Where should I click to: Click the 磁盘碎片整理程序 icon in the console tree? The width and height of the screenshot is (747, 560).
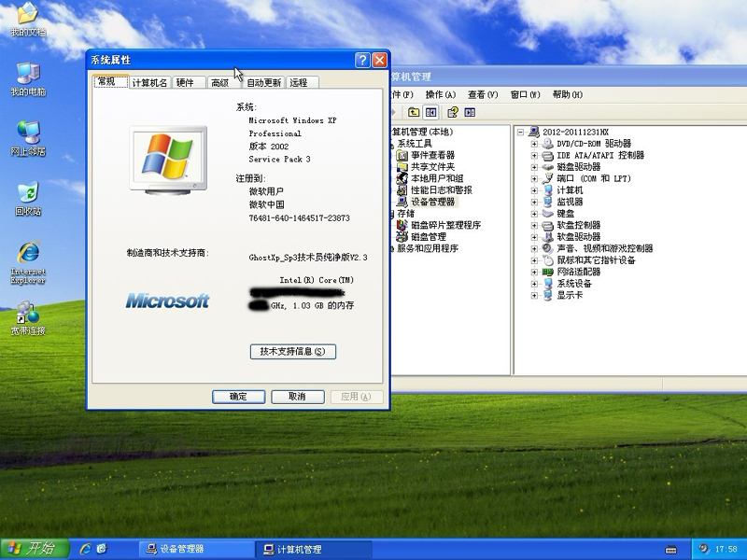(402, 225)
